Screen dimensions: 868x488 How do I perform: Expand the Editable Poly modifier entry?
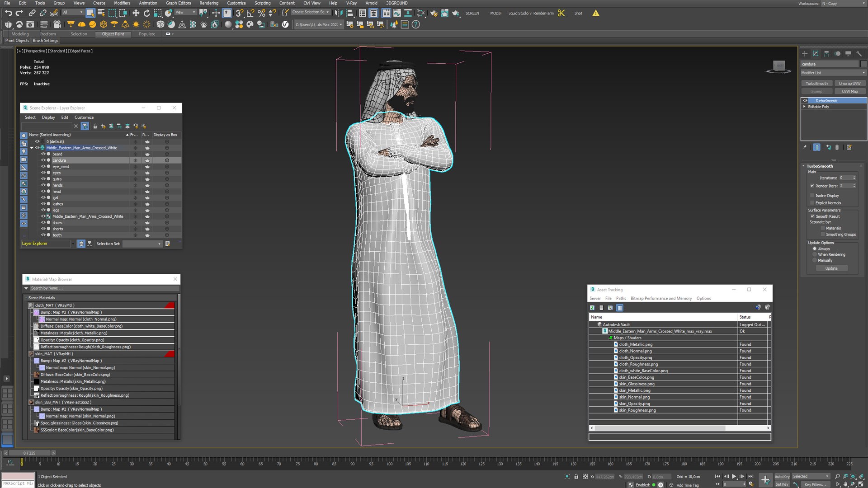pos(804,107)
